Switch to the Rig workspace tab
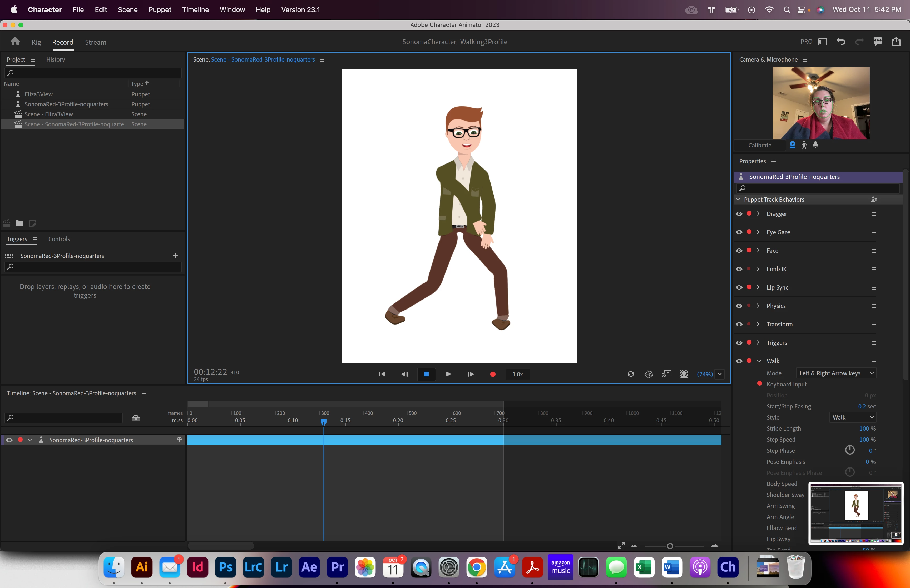 tap(36, 42)
